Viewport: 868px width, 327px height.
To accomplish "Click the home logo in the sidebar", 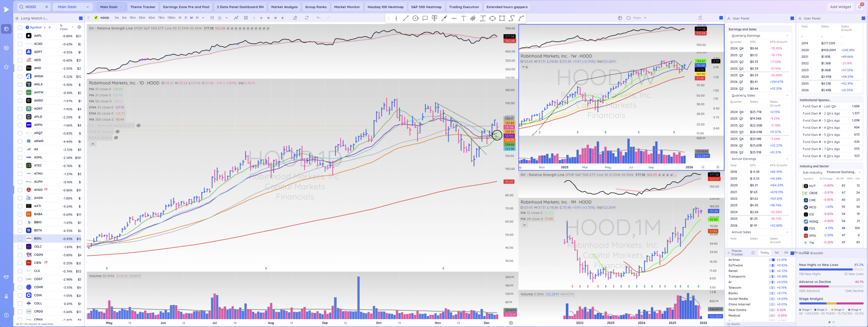I will (x=6, y=9).
